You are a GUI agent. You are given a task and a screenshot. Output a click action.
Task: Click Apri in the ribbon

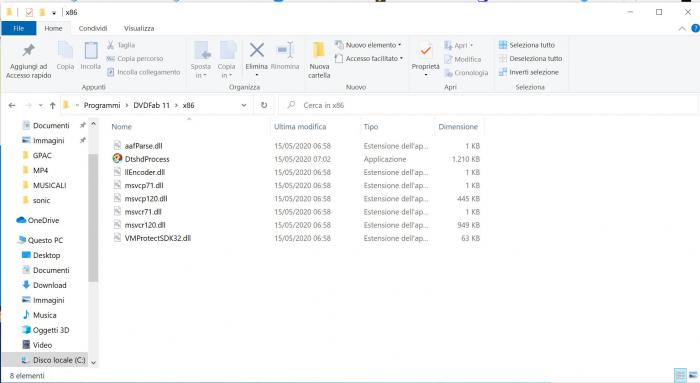tap(458, 46)
